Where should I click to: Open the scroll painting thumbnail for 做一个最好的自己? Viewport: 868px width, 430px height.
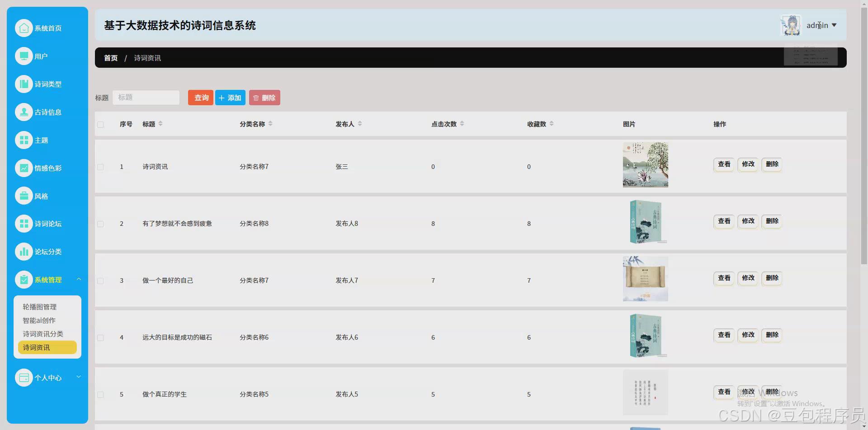(x=646, y=279)
